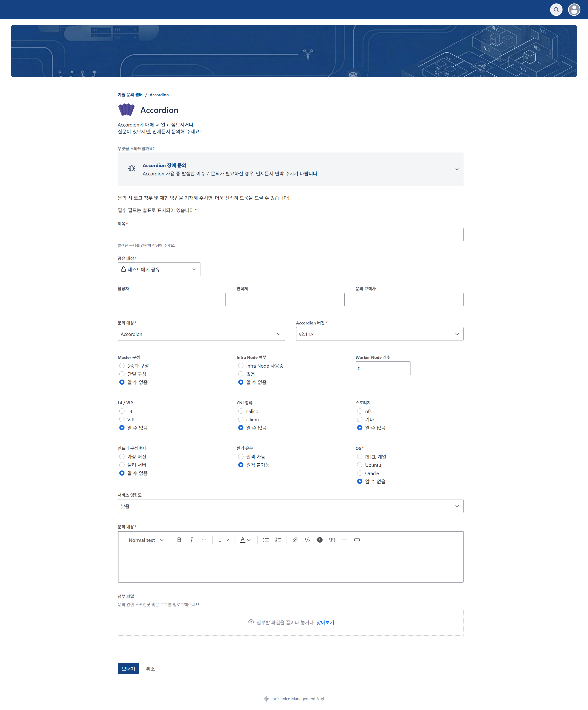Image resolution: width=588 pixels, height=710 pixels.
Task: Expand the Accordion 장애 문의 request type selector
Action: tap(290, 169)
